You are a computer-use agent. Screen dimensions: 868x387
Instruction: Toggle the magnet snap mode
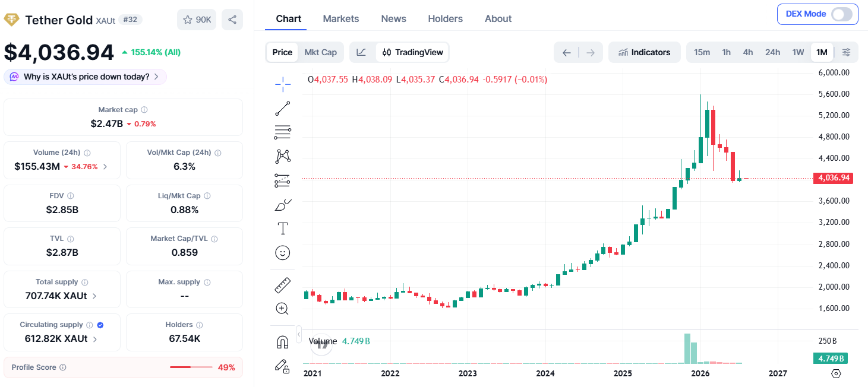click(283, 342)
